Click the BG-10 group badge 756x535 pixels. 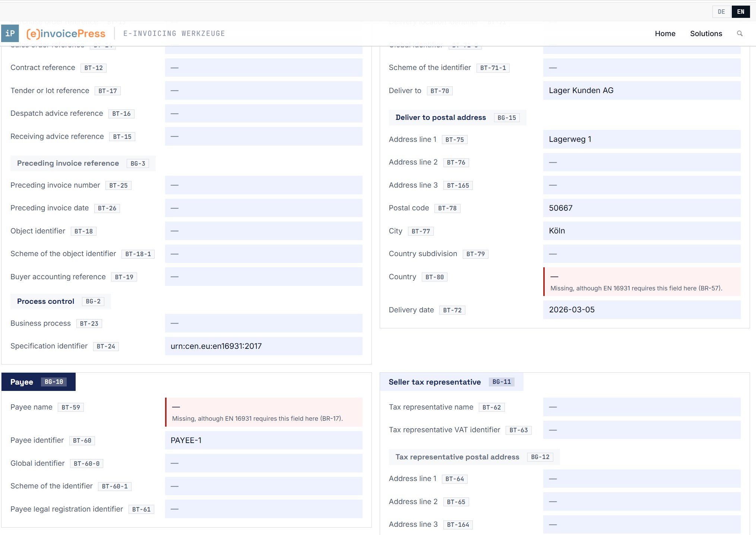click(x=54, y=382)
